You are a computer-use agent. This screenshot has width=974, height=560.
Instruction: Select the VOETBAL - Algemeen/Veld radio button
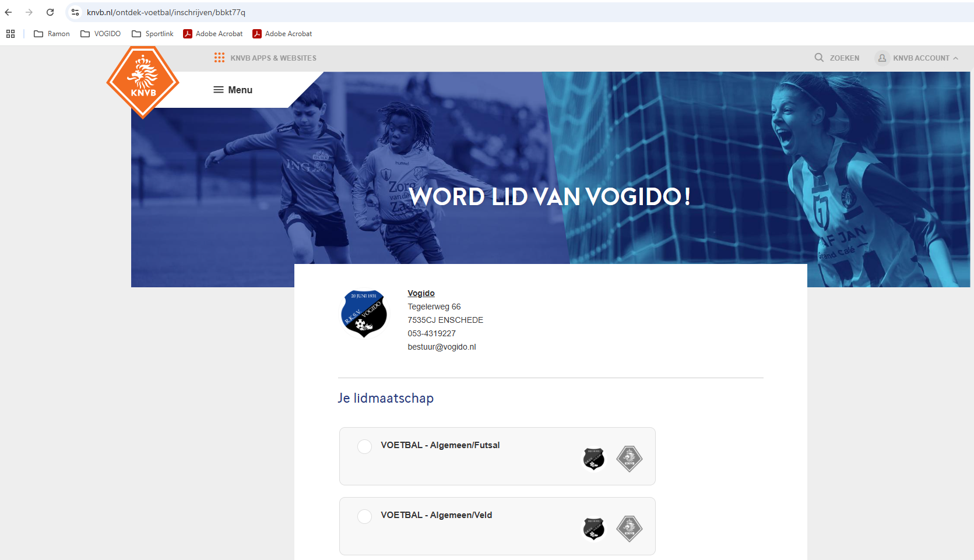(364, 516)
